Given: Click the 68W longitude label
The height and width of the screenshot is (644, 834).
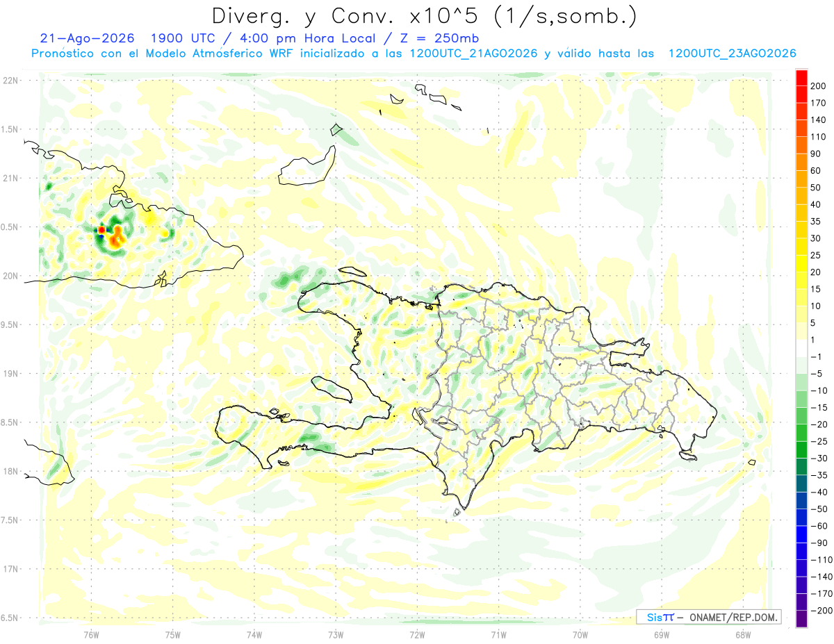Looking at the screenshot, I should click(x=743, y=634).
